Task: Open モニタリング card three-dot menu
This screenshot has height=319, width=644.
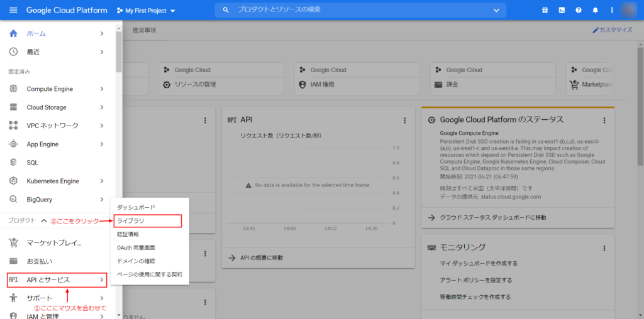Action: [x=604, y=248]
